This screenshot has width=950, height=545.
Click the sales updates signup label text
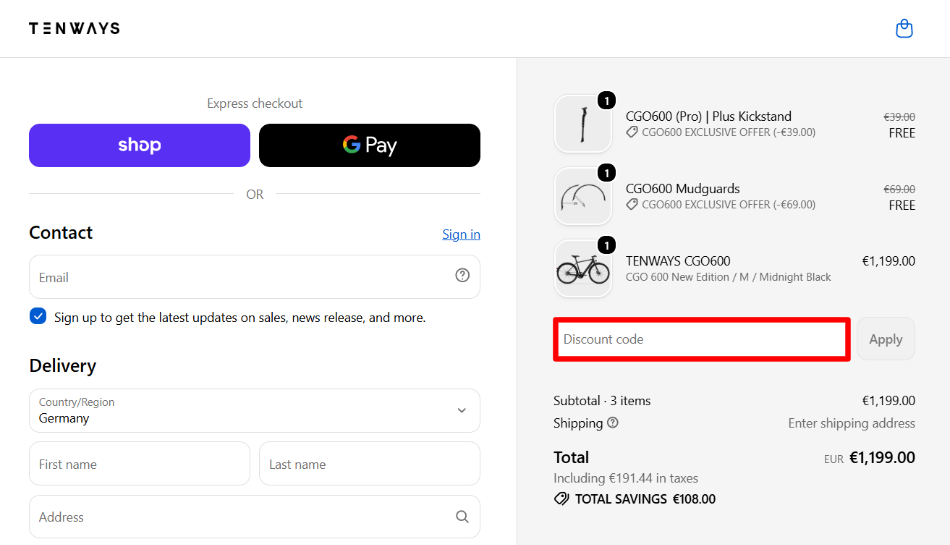click(x=240, y=317)
